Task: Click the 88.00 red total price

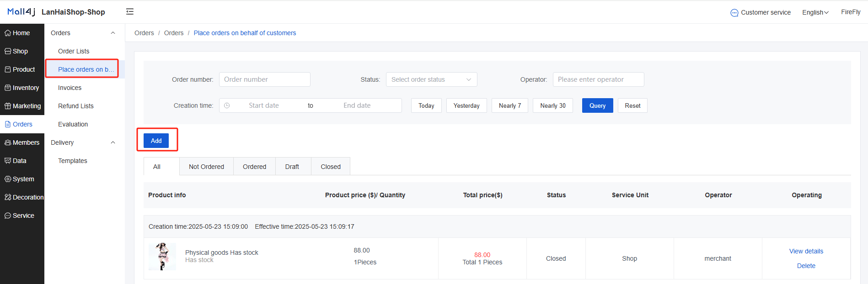Action: coord(482,255)
